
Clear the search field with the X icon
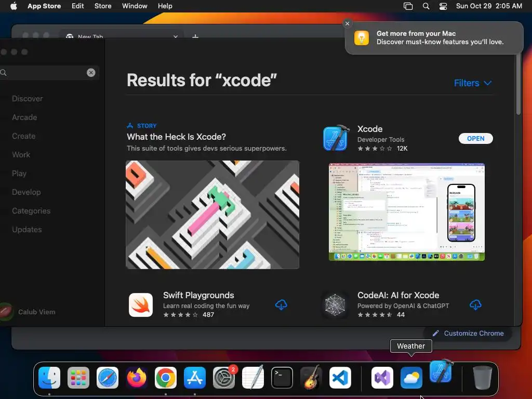point(91,73)
